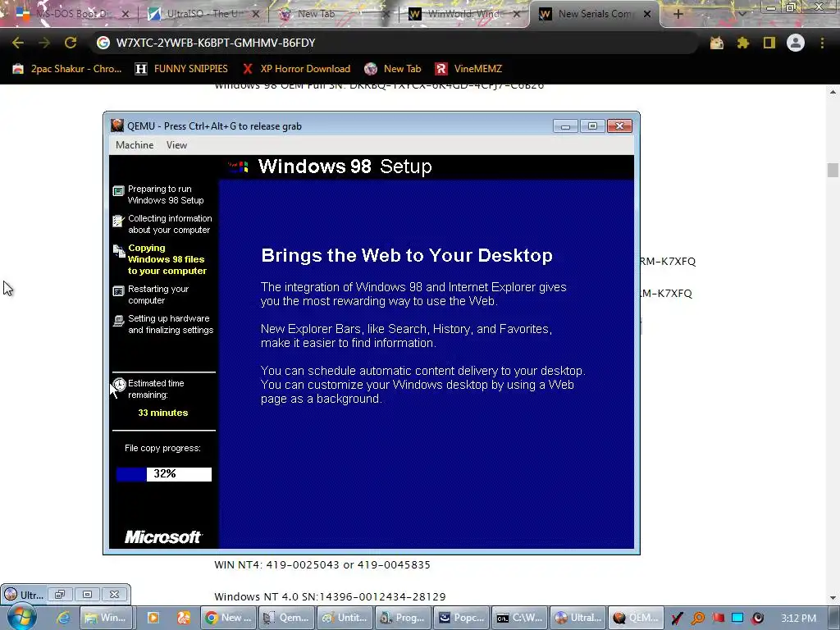Reload the current Chrome page
The height and width of the screenshot is (630, 840).
[x=71, y=43]
